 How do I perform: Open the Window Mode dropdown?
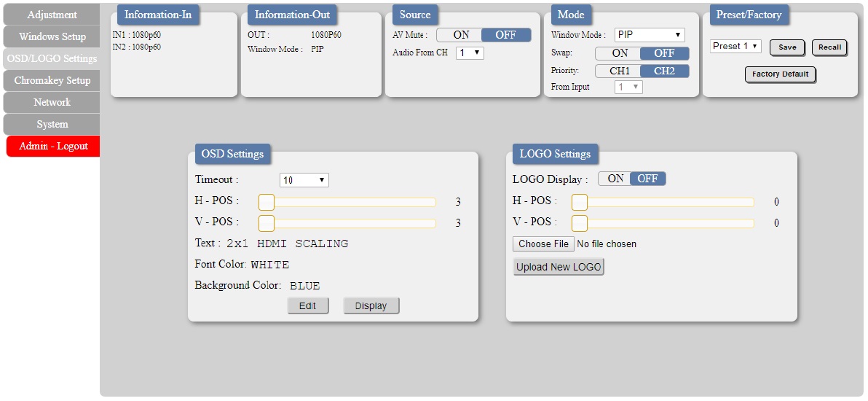tap(650, 35)
